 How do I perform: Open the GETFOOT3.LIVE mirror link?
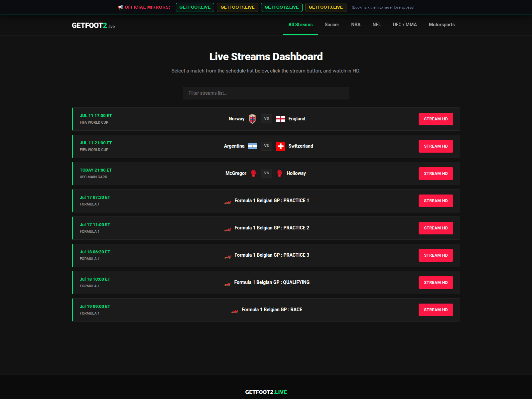326,7
